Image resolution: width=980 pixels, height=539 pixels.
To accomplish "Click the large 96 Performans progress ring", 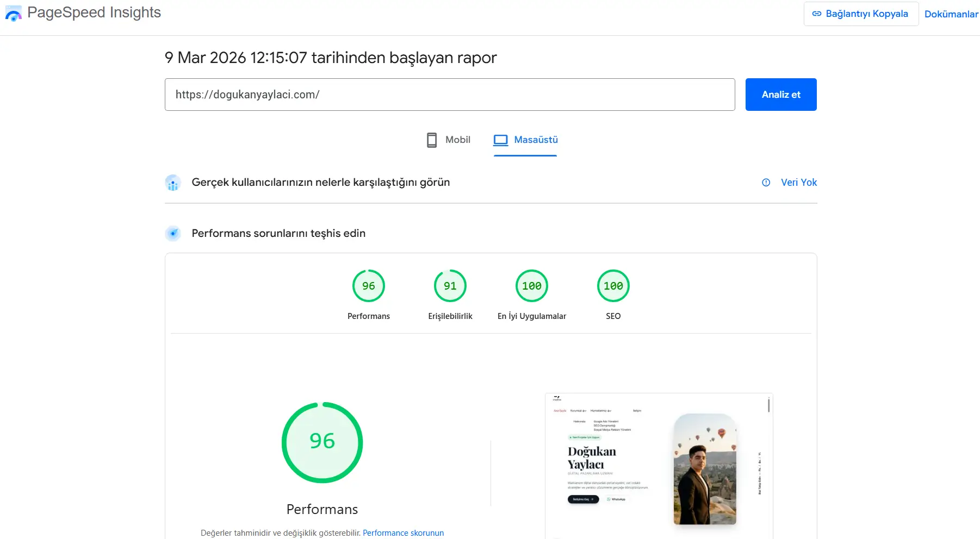I will click(322, 442).
